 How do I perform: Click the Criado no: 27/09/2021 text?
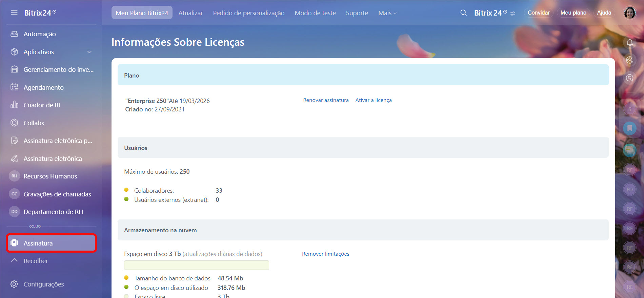(x=155, y=109)
